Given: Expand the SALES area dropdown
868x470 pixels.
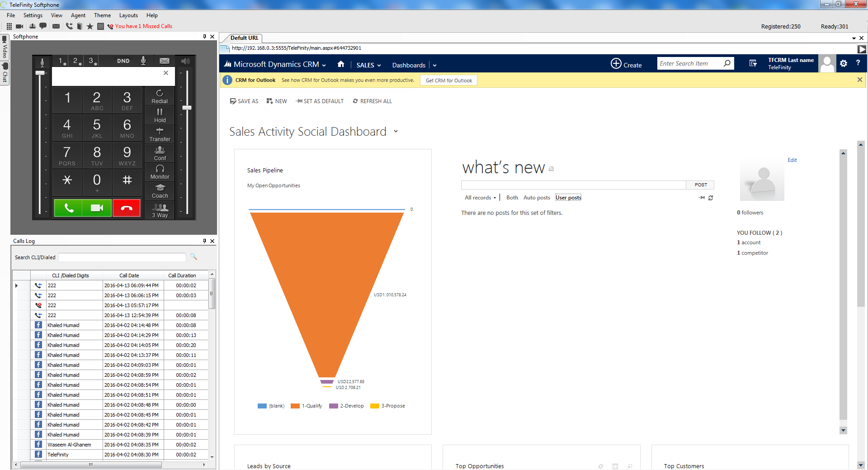Looking at the screenshot, I should click(379, 65).
